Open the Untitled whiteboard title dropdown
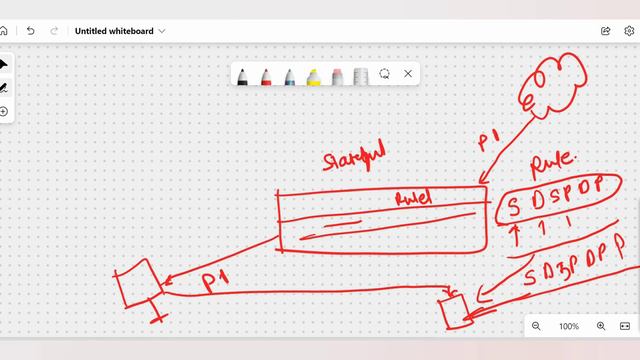Viewport: 640px width, 360px height. pos(162,31)
